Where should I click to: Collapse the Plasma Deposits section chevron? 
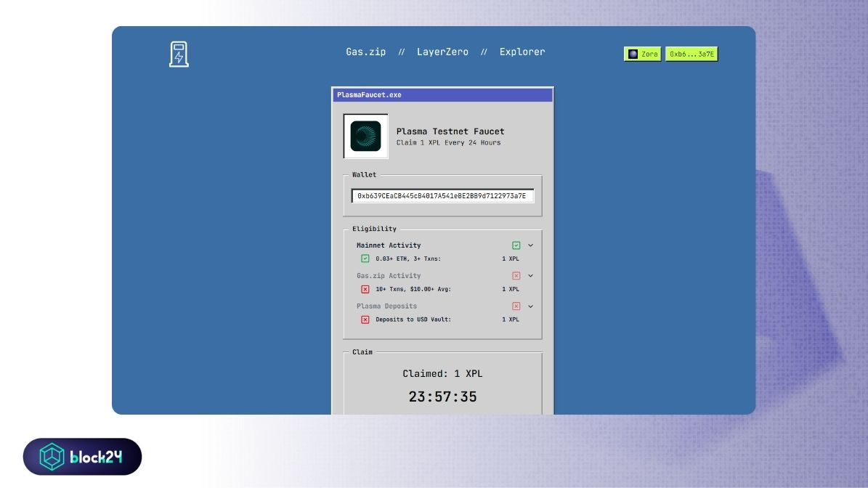[x=530, y=306]
